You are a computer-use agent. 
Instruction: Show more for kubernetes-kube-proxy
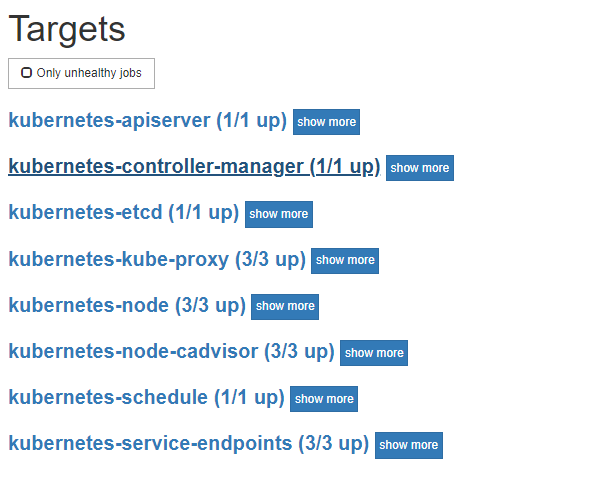345,260
